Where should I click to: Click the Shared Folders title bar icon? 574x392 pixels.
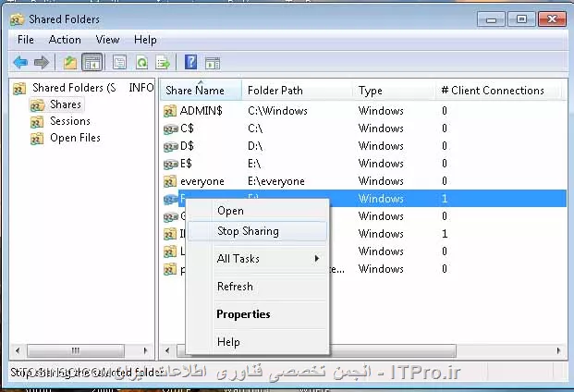click(x=18, y=19)
